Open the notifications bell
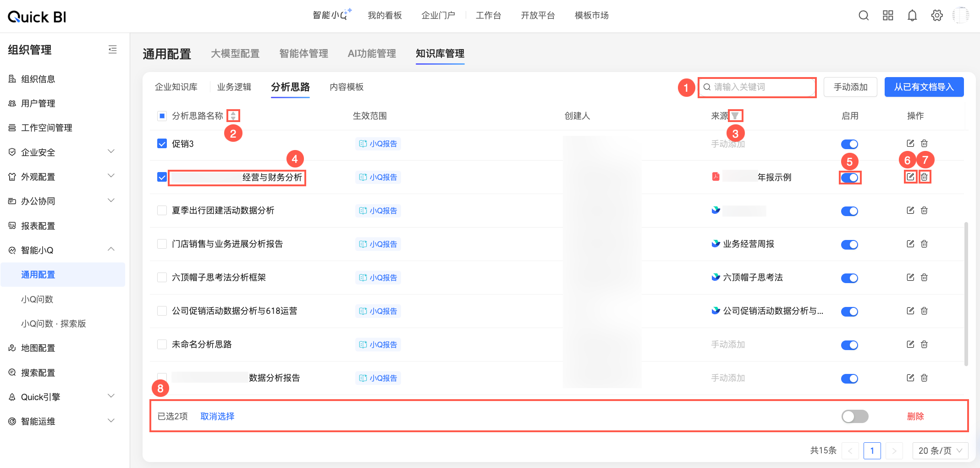The height and width of the screenshot is (468, 980). pyautogui.click(x=912, y=16)
